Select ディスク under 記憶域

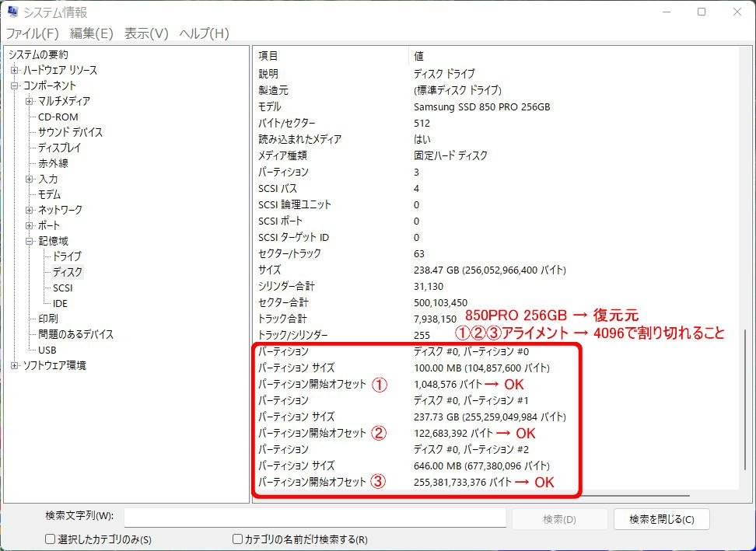[68, 272]
